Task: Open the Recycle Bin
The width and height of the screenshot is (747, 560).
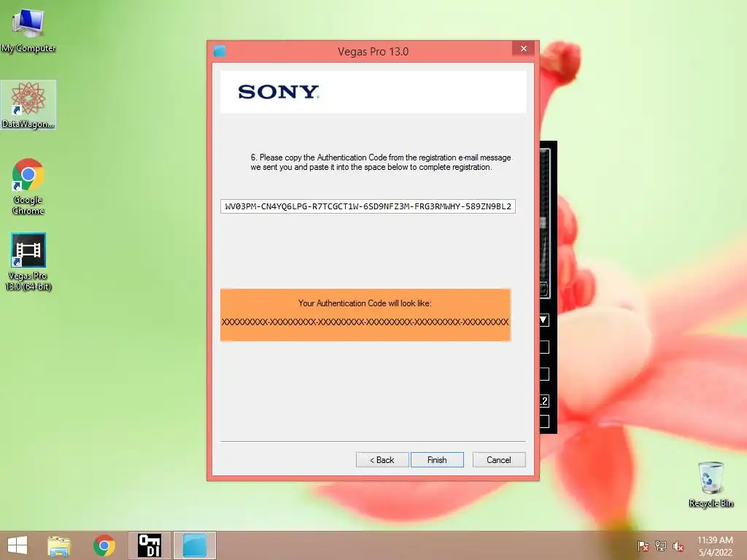Action: click(x=711, y=485)
